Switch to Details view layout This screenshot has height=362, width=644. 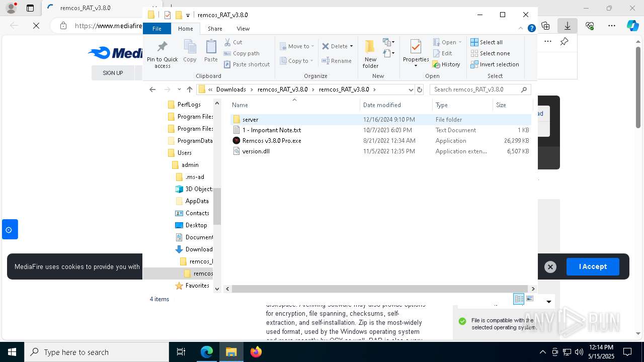[519, 299]
